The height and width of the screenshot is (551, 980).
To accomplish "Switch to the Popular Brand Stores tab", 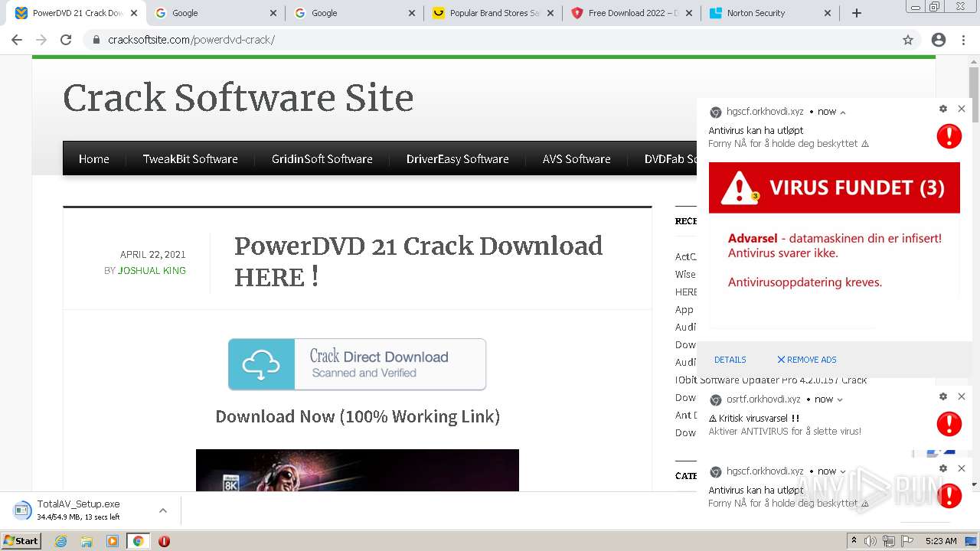I will 492,13.
